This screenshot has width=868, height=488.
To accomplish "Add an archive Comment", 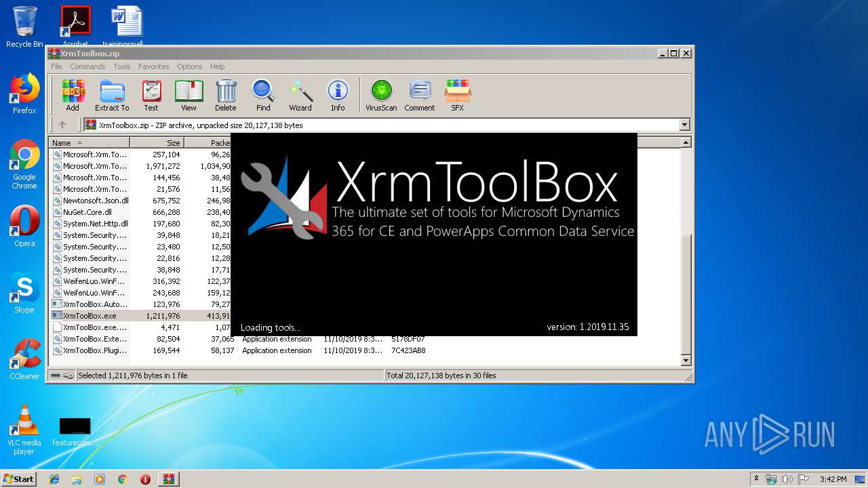I will point(420,95).
